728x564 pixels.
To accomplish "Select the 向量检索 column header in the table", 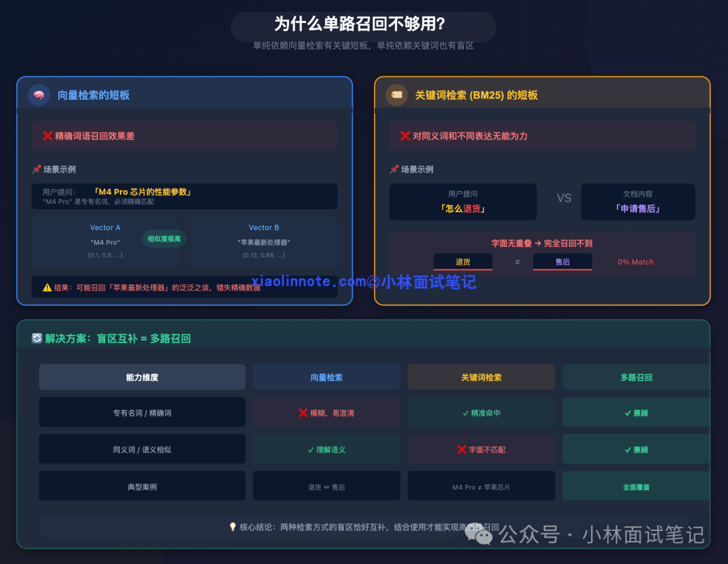I will tap(326, 377).
